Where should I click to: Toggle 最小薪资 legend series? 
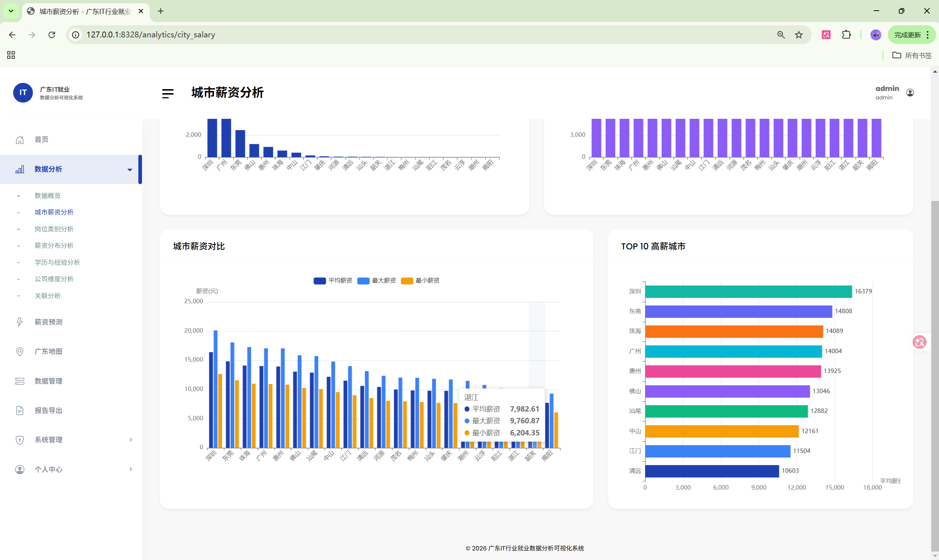coord(420,281)
